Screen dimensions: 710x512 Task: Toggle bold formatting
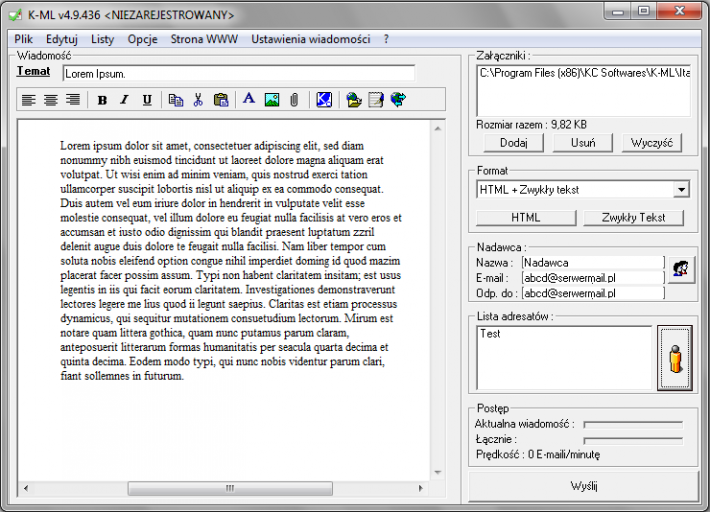[x=102, y=100]
